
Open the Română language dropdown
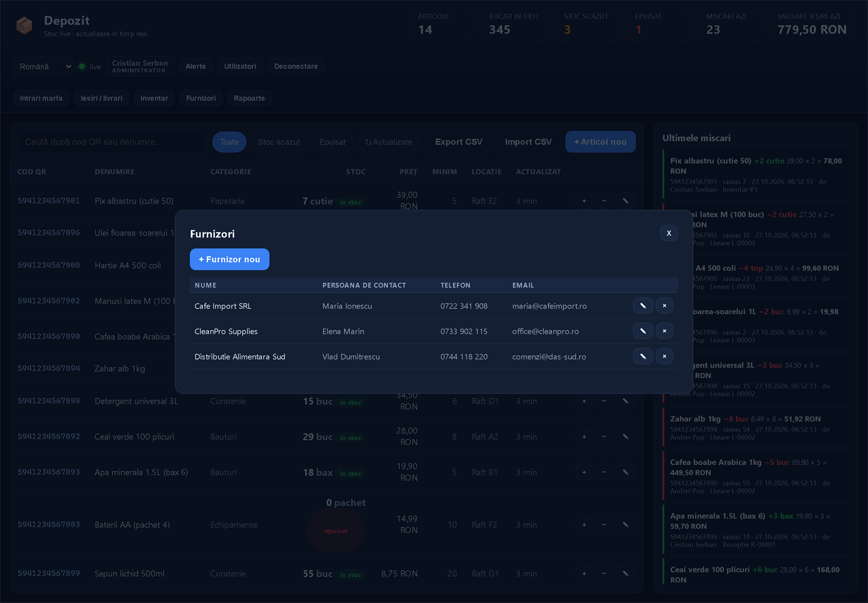point(44,66)
